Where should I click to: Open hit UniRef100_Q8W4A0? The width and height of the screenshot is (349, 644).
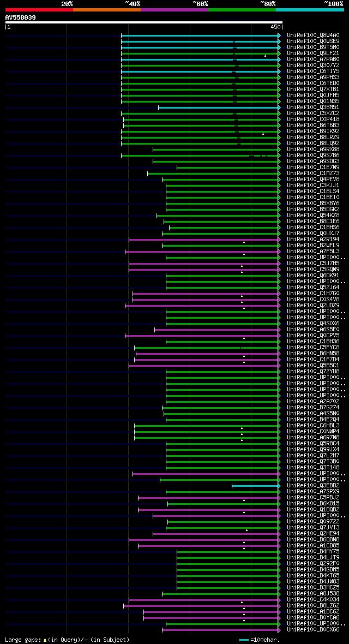tap(313, 35)
